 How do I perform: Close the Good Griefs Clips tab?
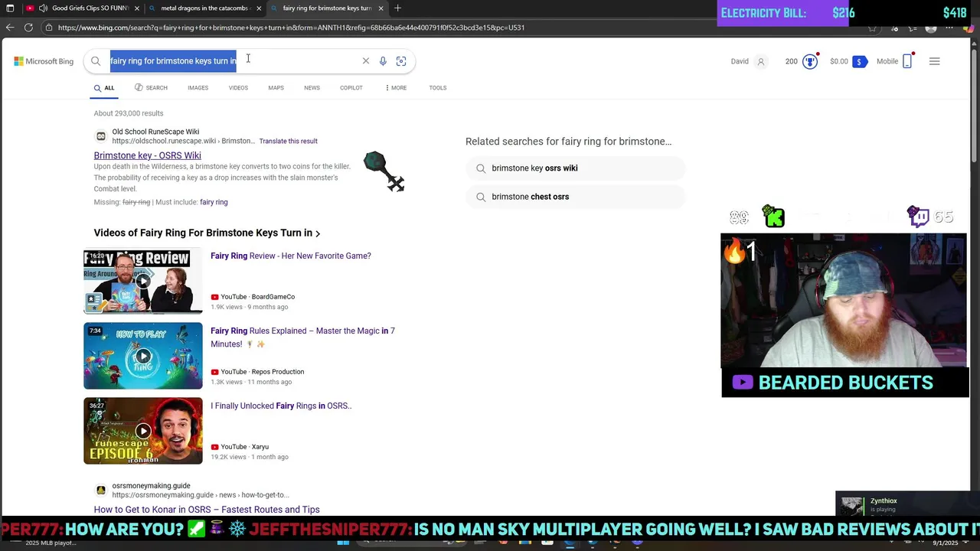[137, 8]
